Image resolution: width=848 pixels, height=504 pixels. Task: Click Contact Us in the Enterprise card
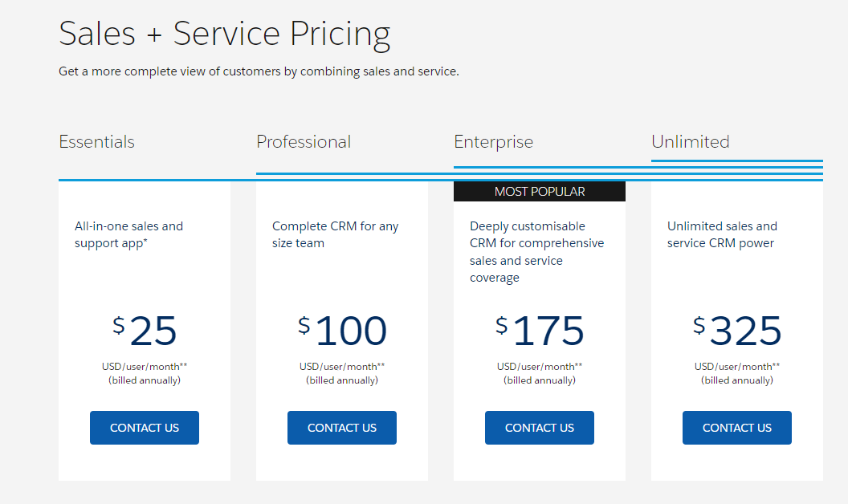pyautogui.click(x=540, y=428)
